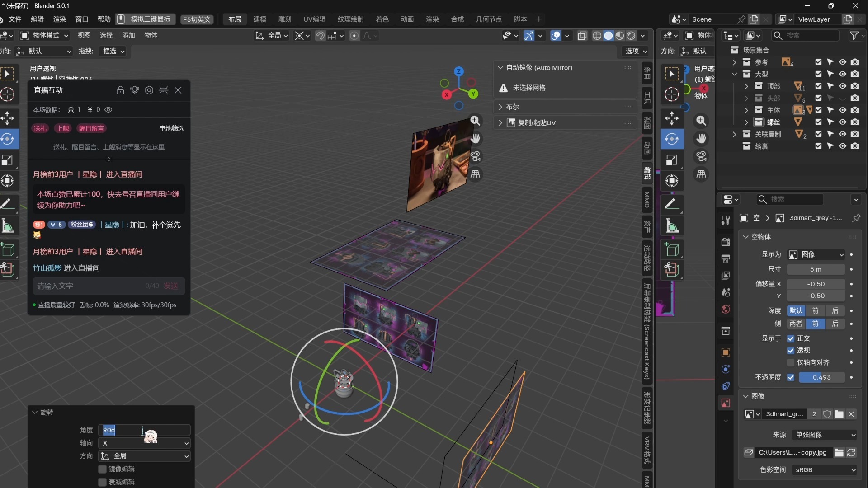Enable the 镜像编辑 checkbox
Screen dimensions: 868x488
click(x=103, y=469)
